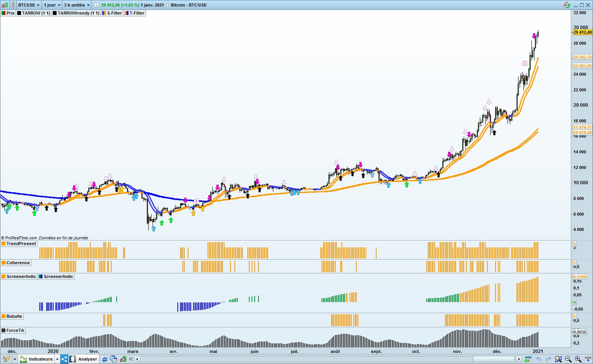This screenshot has height=364, width=593.
Task: Select the S-Filter indicator tab
Action: click(x=112, y=13)
